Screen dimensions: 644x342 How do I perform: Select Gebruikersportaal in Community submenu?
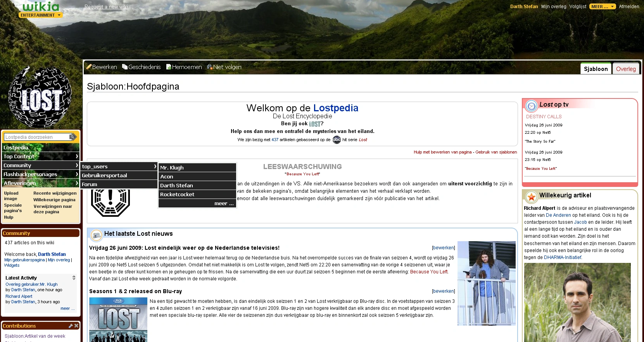pos(119,175)
